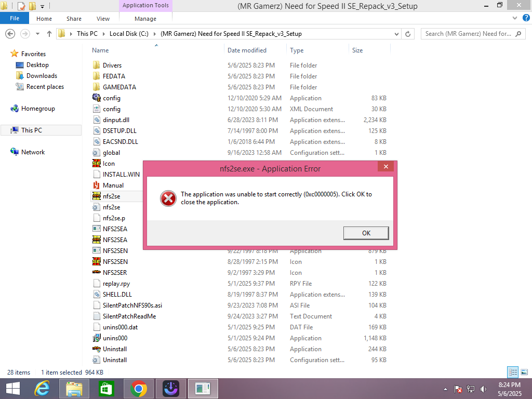The image size is (532, 399).
Task: Select the FEDATA folder icon
Action: (96, 76)
